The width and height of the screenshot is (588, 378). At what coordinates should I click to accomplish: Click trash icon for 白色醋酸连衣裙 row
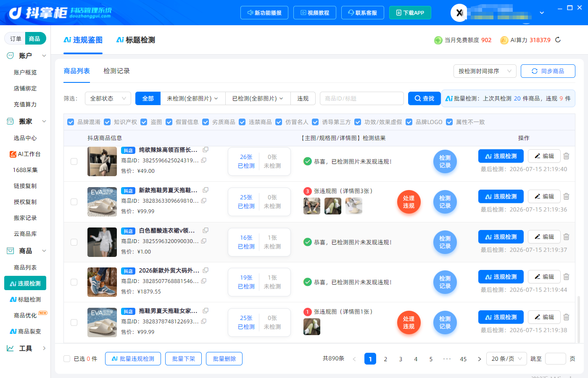[x=566, y=237]
